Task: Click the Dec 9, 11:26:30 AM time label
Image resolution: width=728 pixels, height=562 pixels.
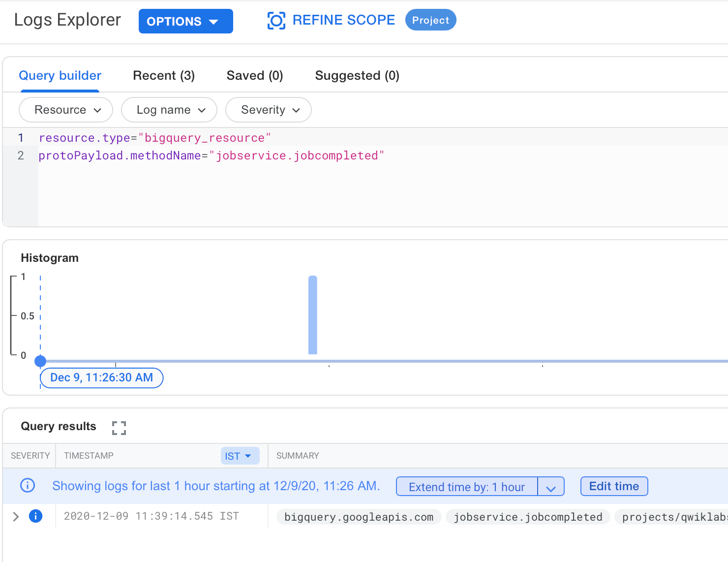Action: [x=102, y=377]
